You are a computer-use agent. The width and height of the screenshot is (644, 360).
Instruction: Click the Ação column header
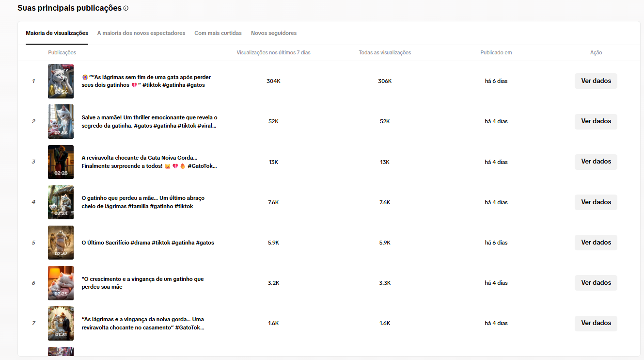[x=596, y=52]
